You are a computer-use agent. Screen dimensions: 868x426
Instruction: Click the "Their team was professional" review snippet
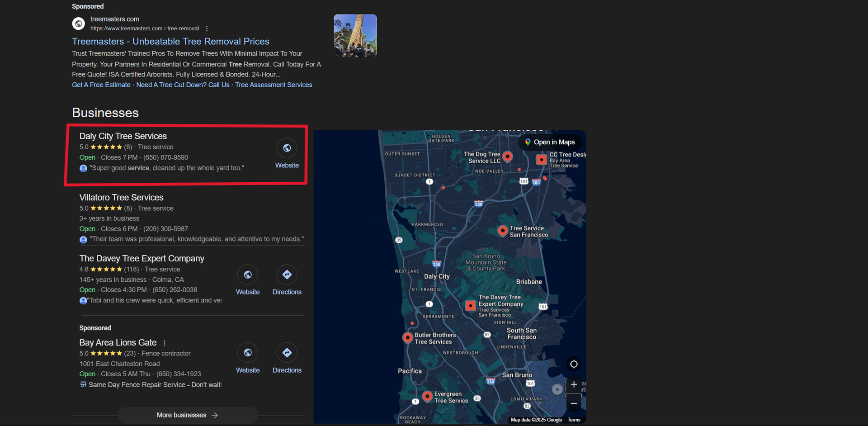pos(197,239)
